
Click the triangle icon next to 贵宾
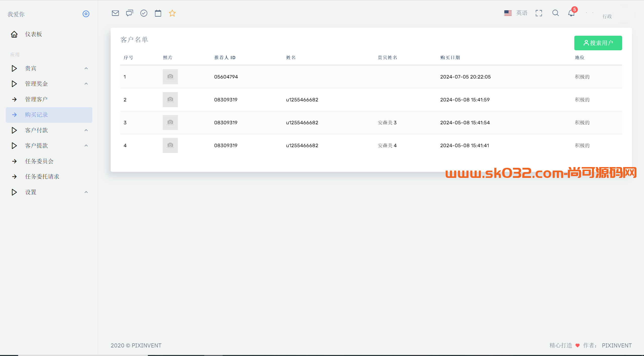point(14,68)
